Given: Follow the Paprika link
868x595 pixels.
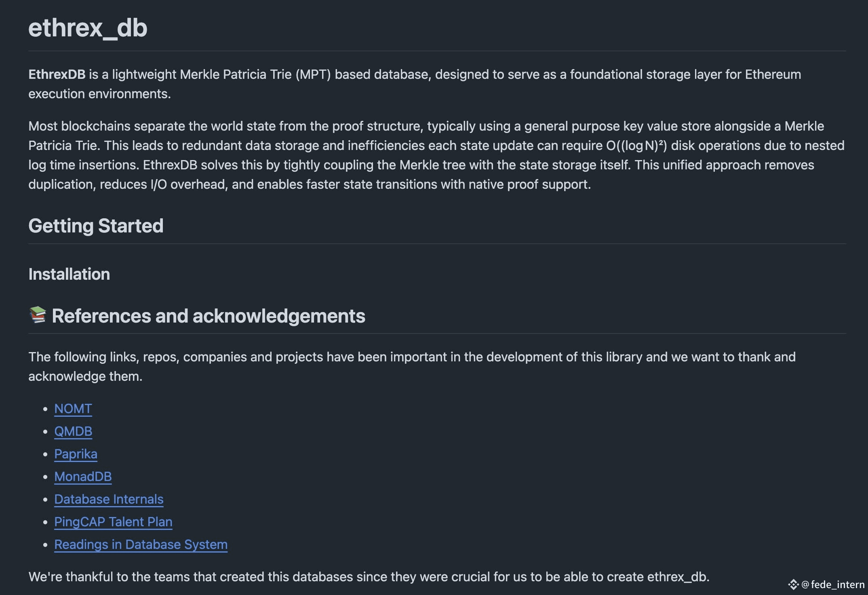Looking at the screenshot, I should pos(76,454).
